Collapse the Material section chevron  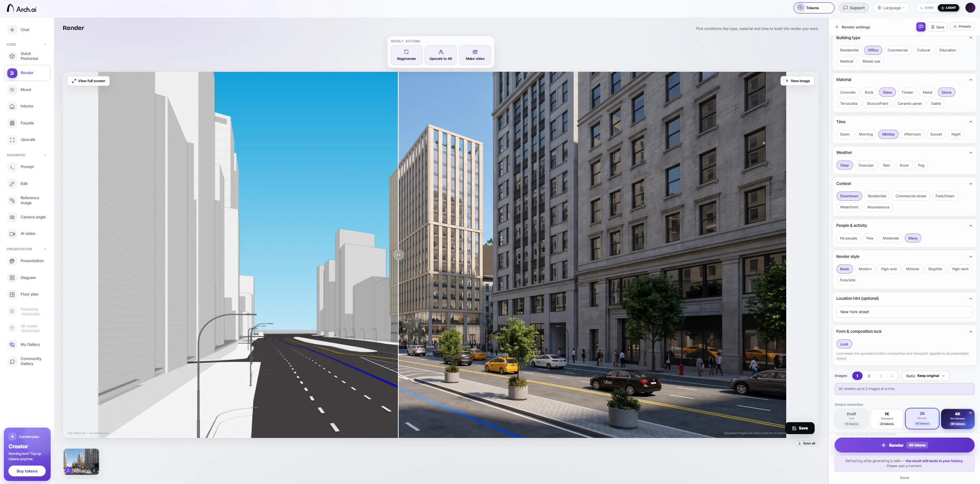pos(970,80)
